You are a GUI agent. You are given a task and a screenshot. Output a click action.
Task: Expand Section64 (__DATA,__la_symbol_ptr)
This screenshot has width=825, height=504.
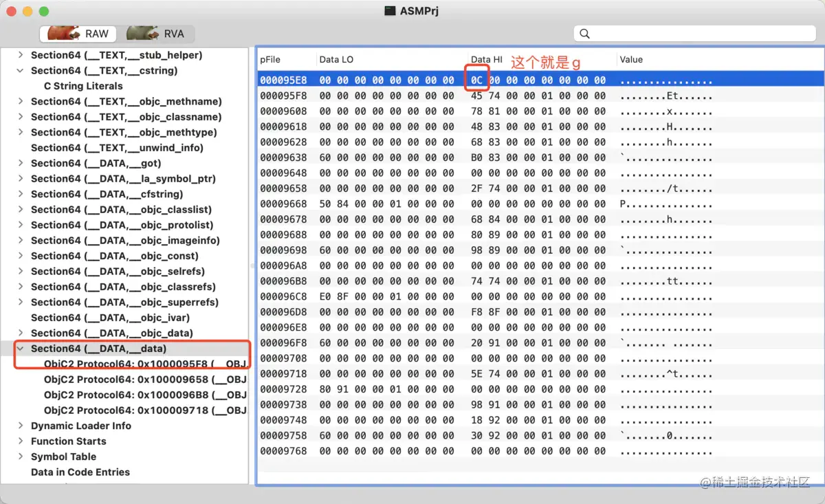tap(21, 179)
